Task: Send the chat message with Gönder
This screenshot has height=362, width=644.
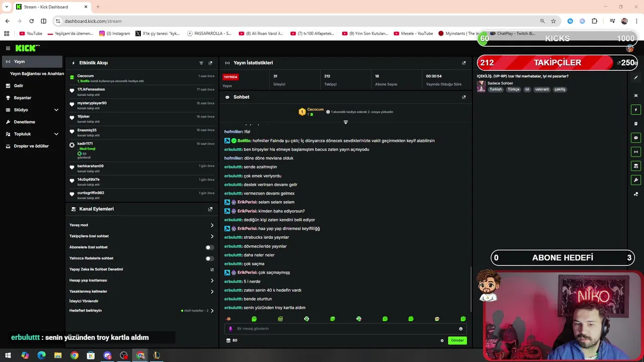Action: coord(457,340)
